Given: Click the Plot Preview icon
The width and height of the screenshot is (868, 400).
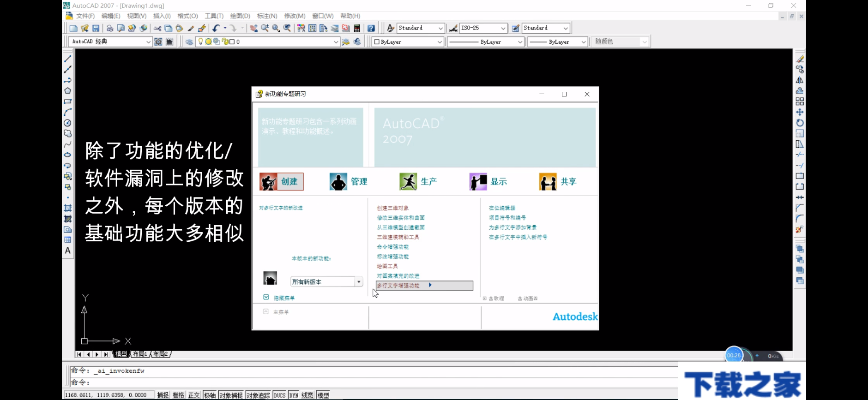Looking at the screenshot, I should [121, 28].
